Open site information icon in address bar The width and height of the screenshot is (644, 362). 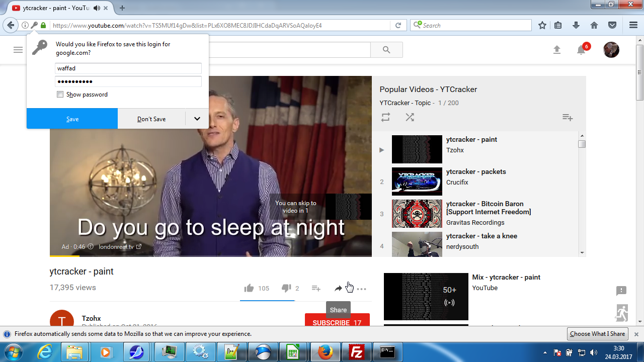tap(25, 25)
